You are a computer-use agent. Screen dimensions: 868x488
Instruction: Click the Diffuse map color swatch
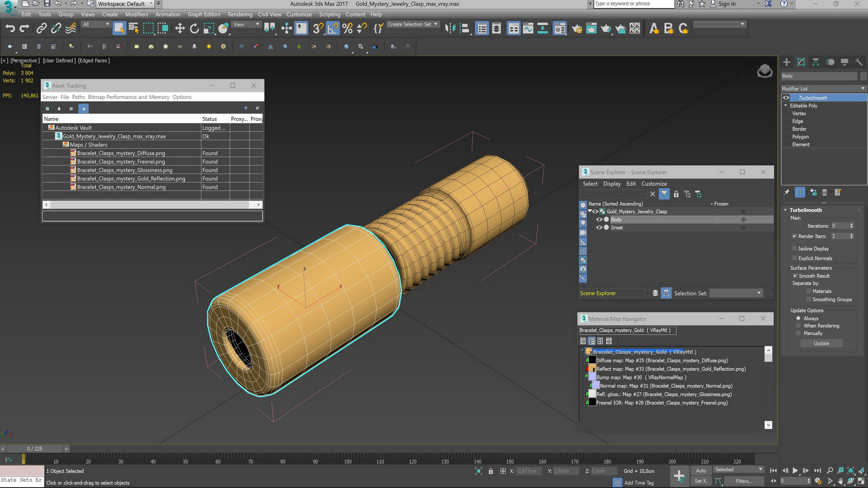click(592, 361)
